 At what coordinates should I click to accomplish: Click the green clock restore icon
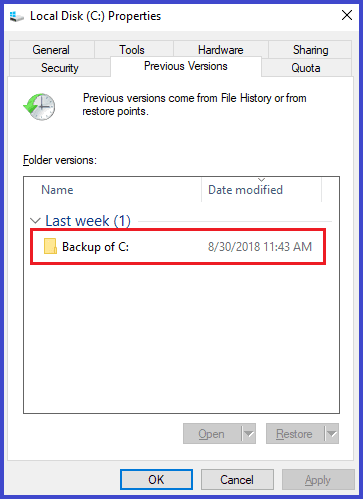click(39, 106)
